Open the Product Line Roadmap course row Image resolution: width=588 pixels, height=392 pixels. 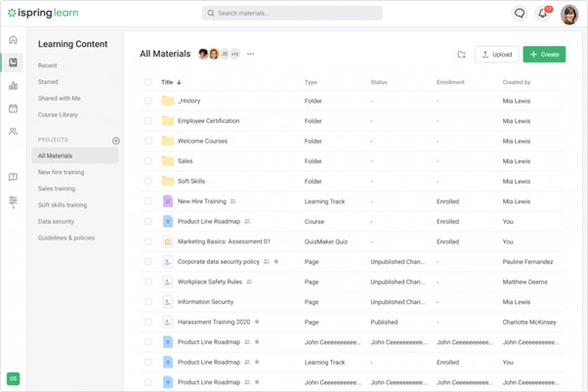click(x=352, y=222)
